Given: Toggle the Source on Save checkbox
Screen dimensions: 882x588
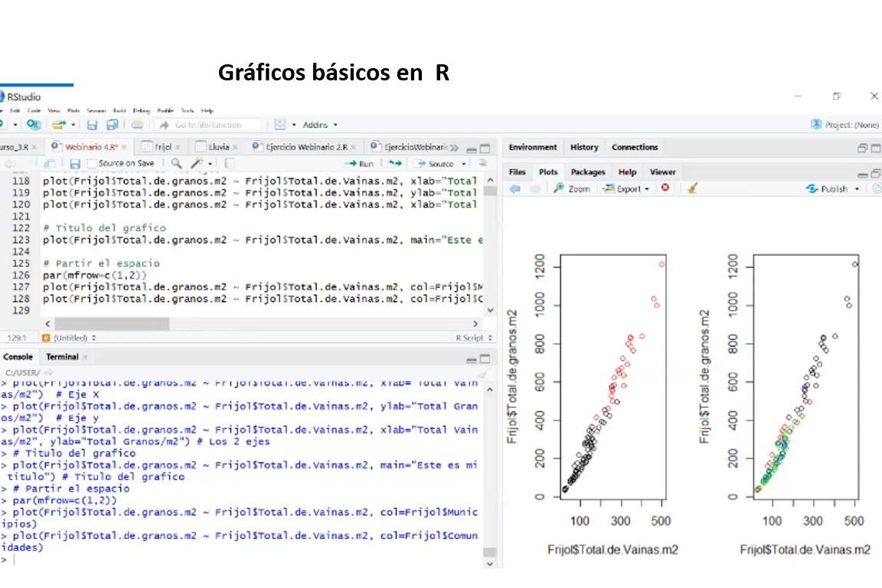Looking at the screenshot, I should click(x=93, y=164).
